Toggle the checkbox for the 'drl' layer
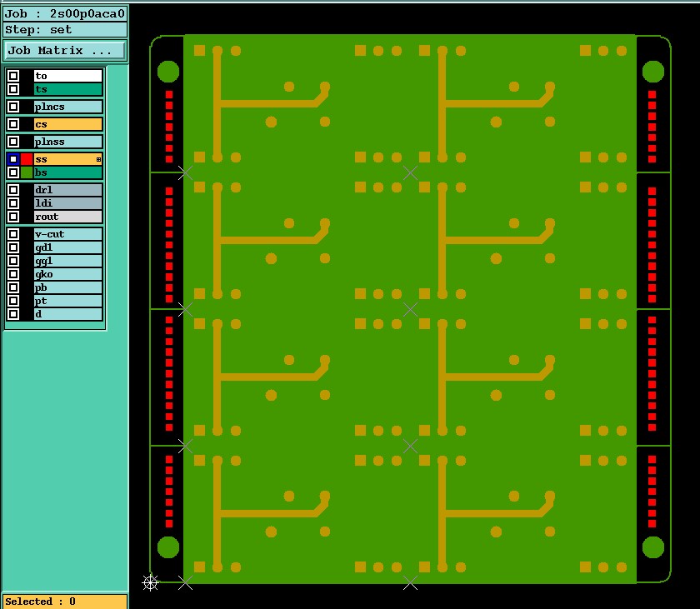 coord(13,190)
